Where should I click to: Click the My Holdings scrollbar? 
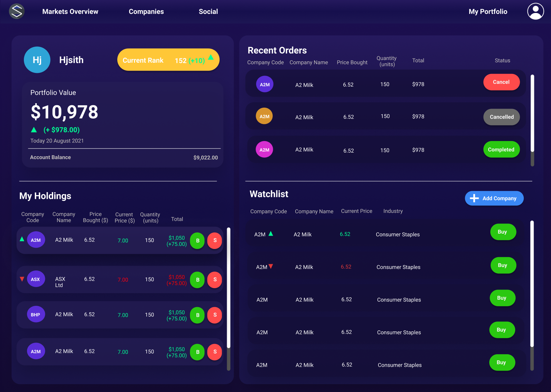tap(228, 299)
